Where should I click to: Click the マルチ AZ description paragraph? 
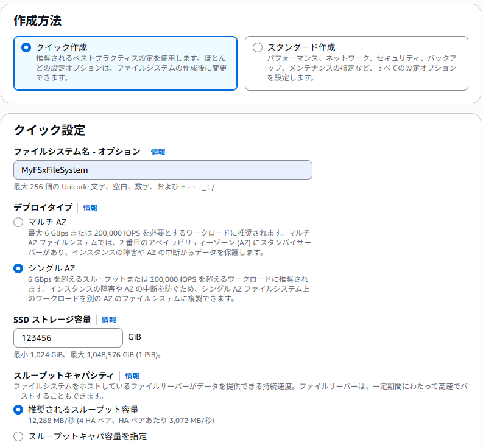pyautogui.click(x=169, y=243)
